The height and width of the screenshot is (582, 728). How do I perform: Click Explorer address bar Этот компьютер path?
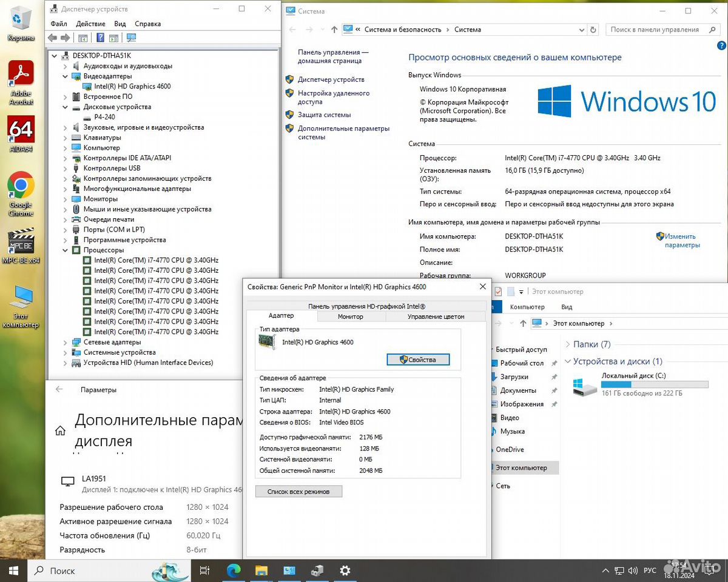tap(578, 323)
